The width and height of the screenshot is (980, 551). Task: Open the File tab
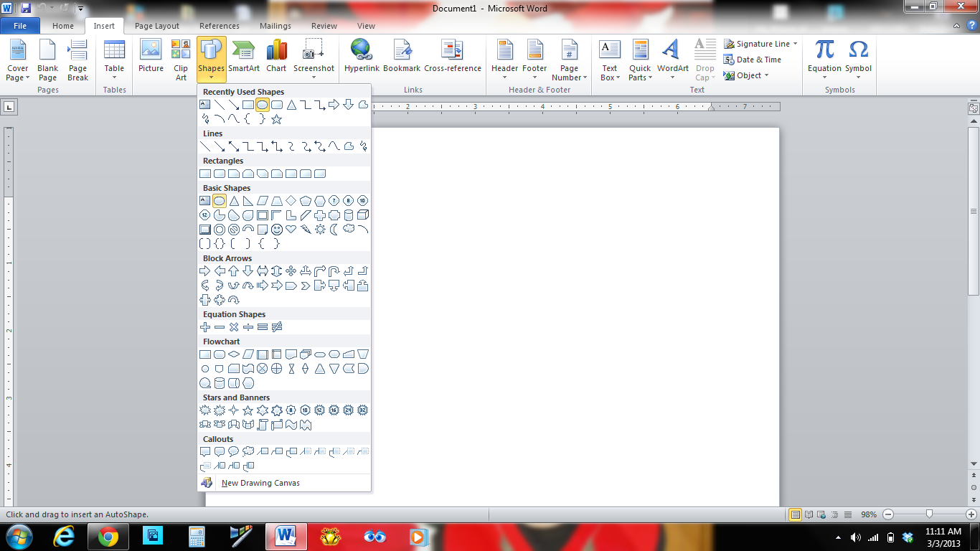20,26
